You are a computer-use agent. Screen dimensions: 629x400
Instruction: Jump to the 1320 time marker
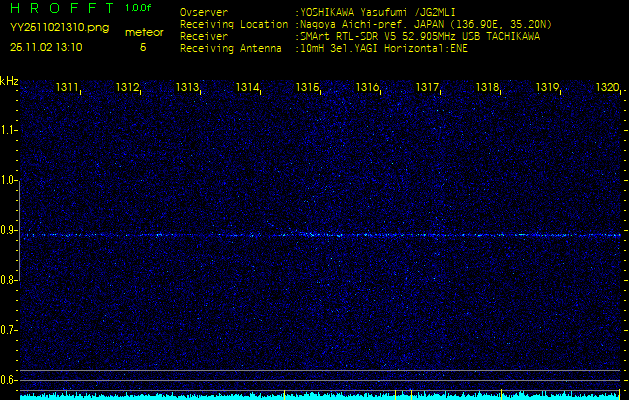[607, 88]
